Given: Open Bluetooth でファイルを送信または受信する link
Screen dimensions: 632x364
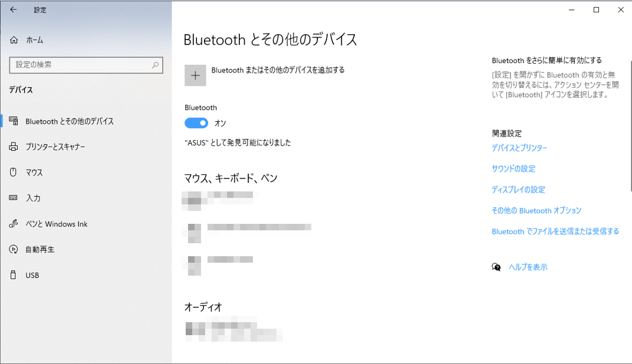Looking at the screenshot, I should [x=555, y=231].
